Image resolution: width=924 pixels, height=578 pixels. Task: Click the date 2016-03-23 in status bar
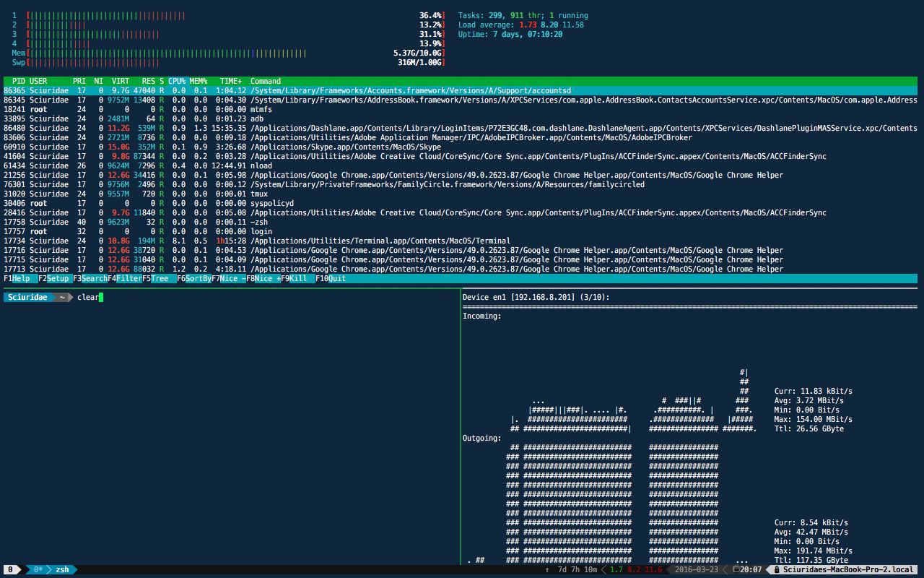coord(697,569)
